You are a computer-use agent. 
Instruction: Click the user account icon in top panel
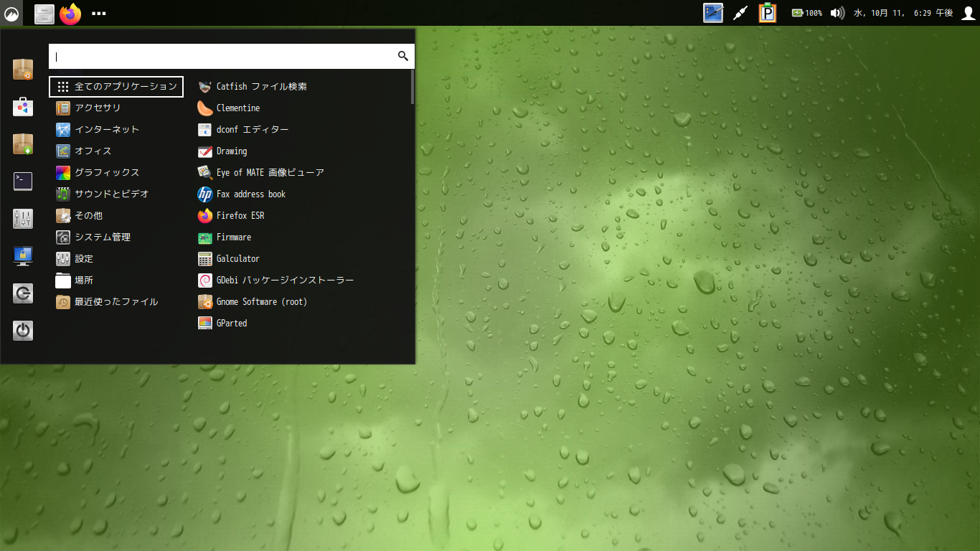pos(968,13)
